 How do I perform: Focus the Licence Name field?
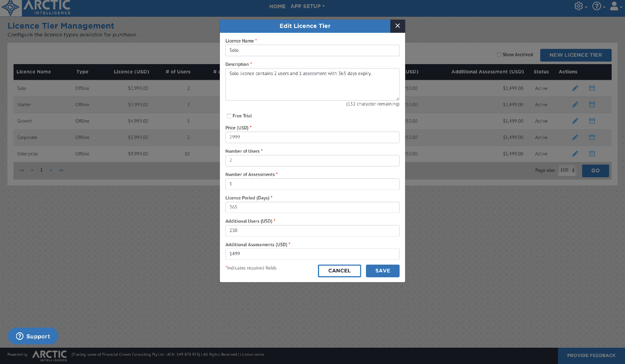(x=312, y=50)
